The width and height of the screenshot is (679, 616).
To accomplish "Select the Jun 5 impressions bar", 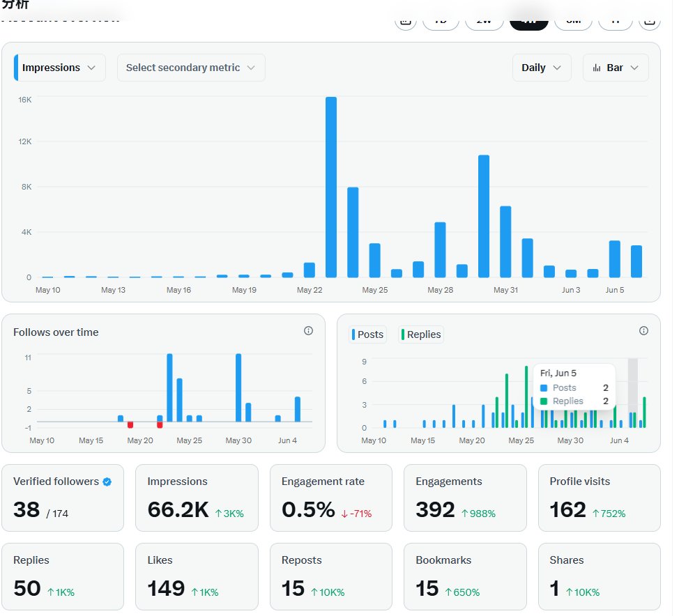I will click(614, 259).
